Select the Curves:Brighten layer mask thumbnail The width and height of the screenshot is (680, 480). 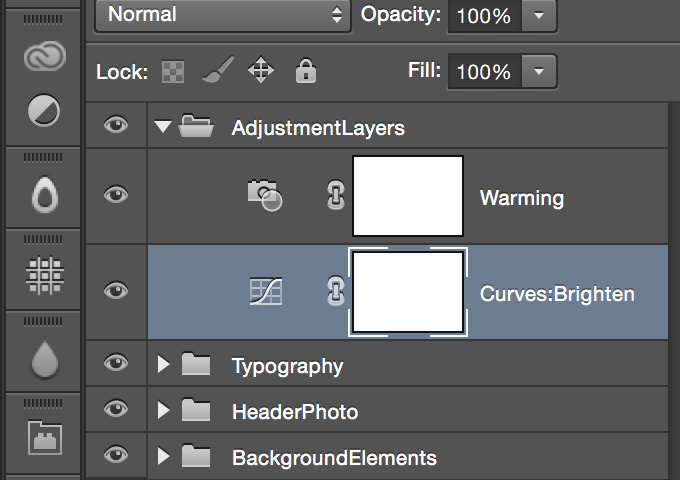tap(408, 292)
